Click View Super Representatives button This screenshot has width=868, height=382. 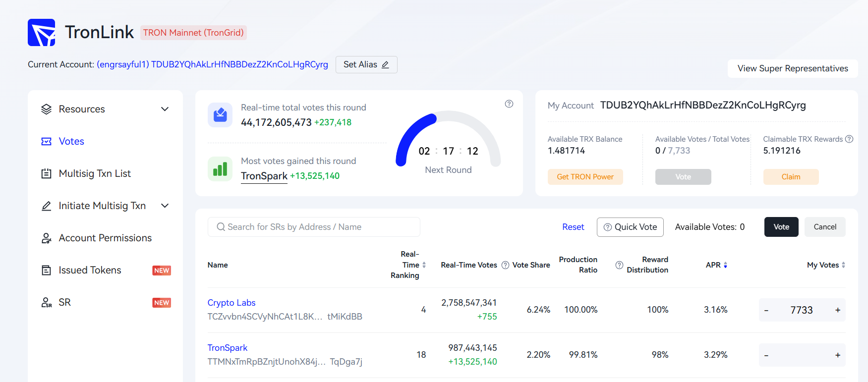[793, 68]
